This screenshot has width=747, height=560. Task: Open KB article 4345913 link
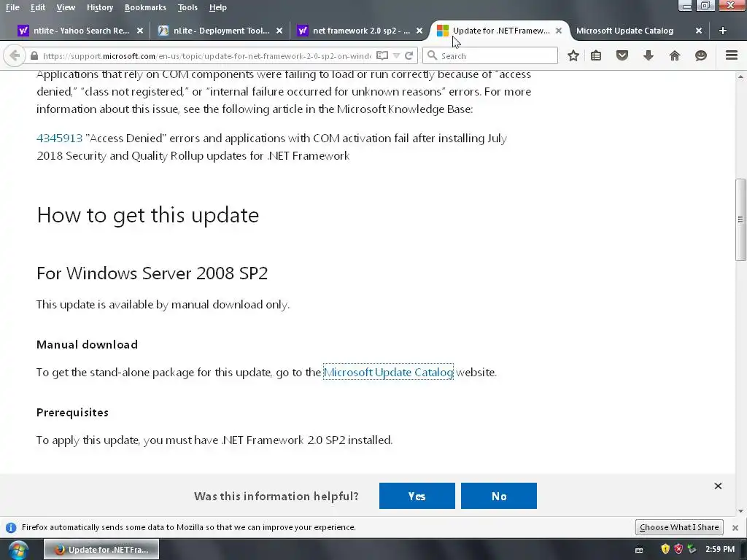59,138
